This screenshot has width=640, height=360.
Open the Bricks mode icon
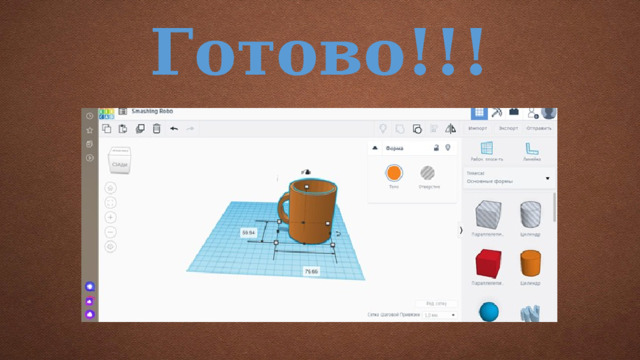coord(514,112)
